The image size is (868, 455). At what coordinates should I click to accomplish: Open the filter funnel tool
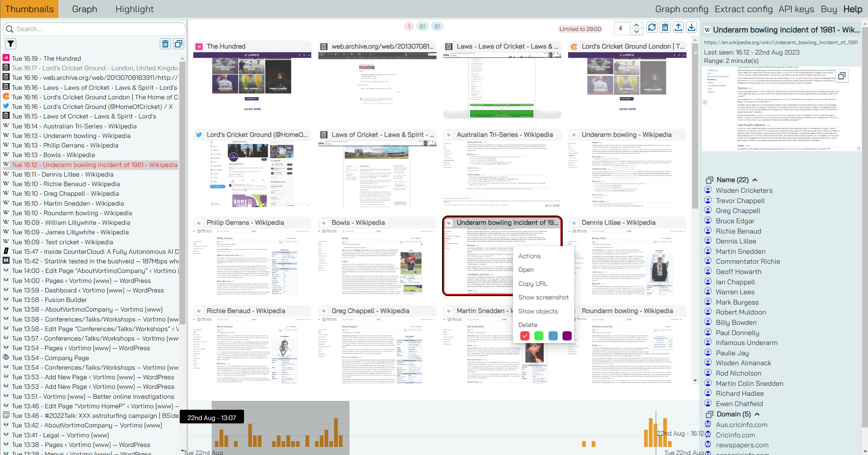[11, 44]
